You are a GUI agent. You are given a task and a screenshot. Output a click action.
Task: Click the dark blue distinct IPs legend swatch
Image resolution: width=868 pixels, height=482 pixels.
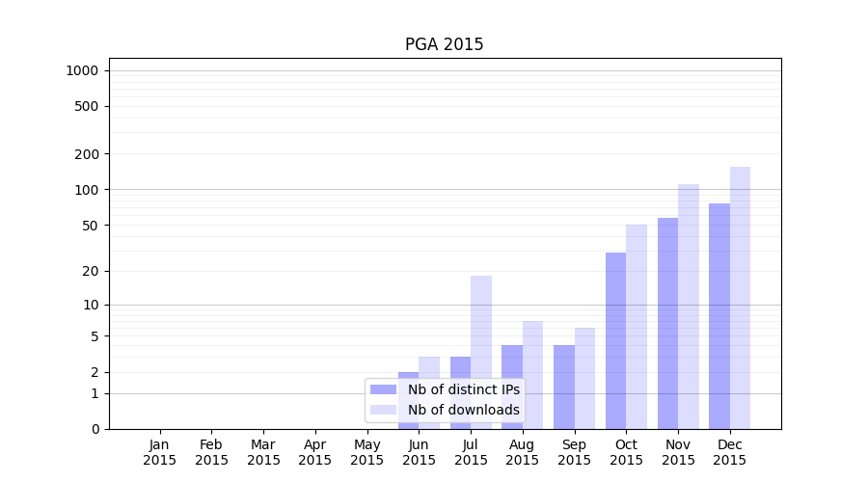coord(383,389)
